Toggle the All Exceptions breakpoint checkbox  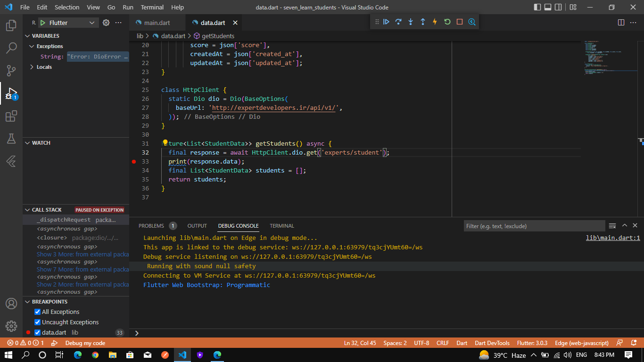pyautogui.click(x=38, y=312)
